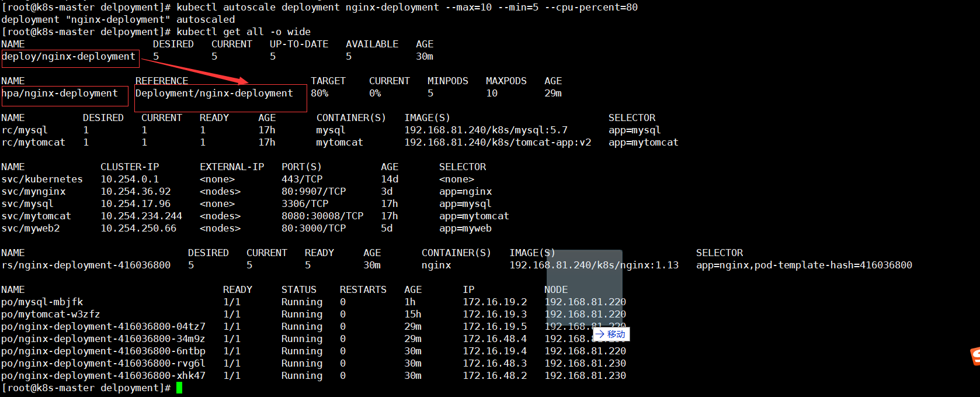Click the port value 443/TCP

pos(302,179)
